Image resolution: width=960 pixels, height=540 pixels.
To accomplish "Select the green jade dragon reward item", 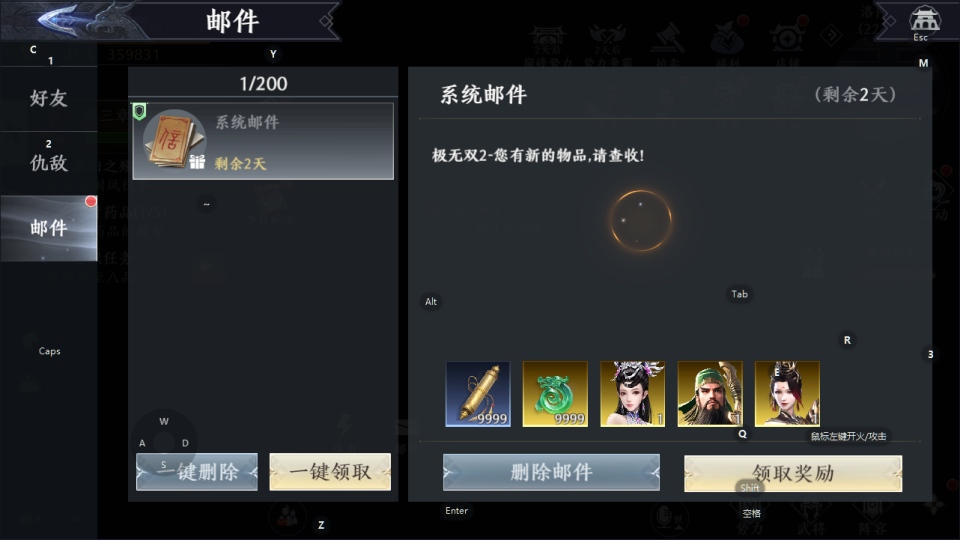I will point(555,394).
